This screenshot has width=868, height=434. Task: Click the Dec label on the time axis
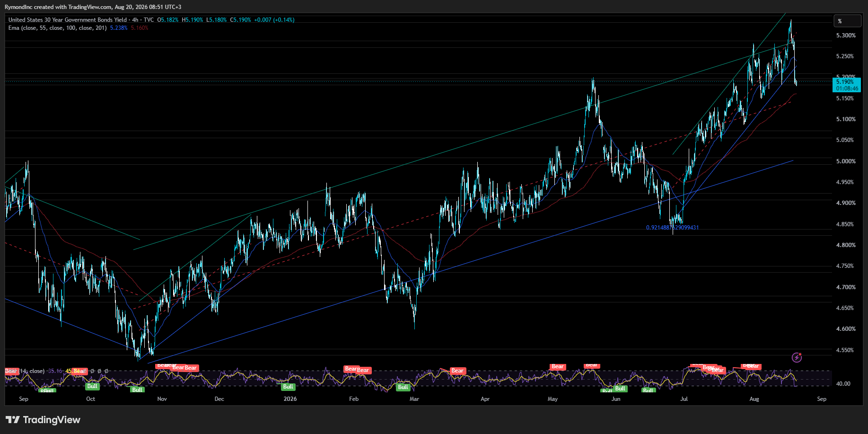coord(219,399)
